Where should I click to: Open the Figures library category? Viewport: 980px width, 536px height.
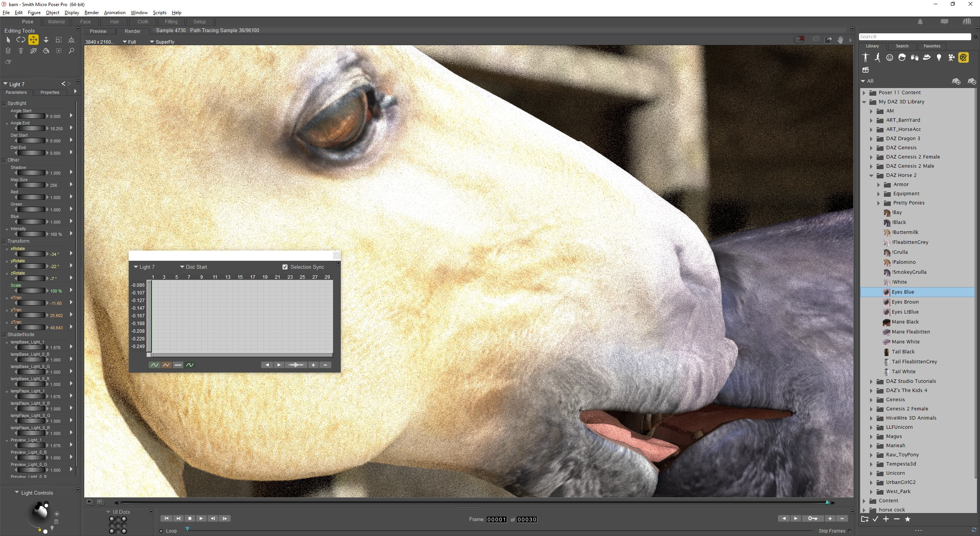[865, 58]
